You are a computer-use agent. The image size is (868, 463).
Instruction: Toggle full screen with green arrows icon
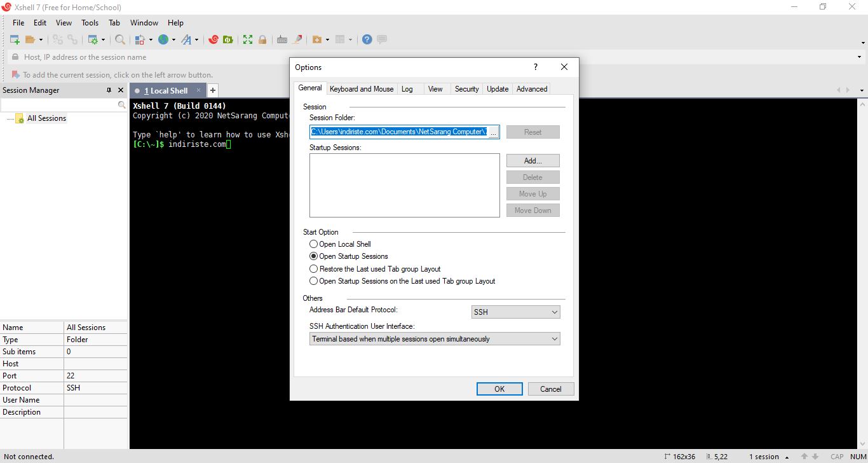pyautogui.click(x=248, y=39)
